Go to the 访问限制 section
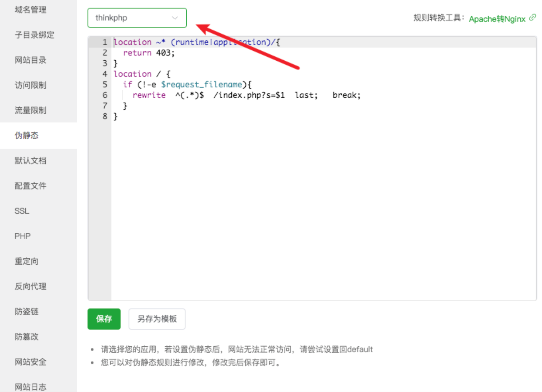 point(30,85)
